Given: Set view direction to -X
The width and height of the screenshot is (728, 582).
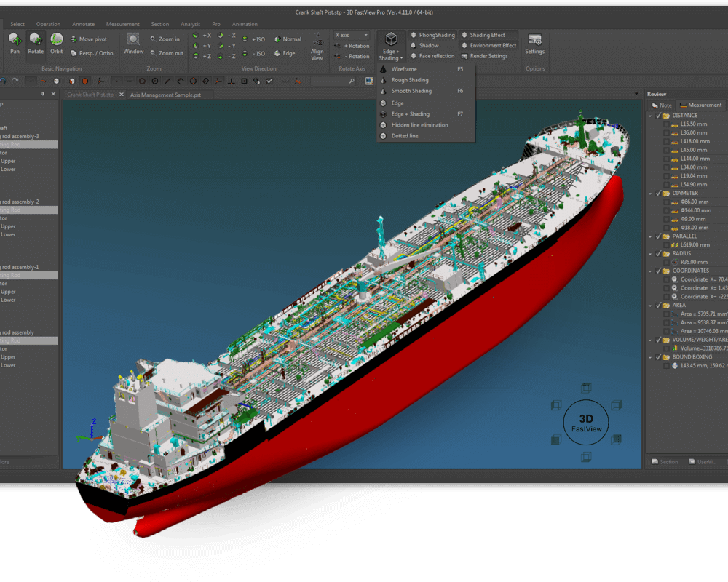Looking at the screenshot, I should pos(226,36).
